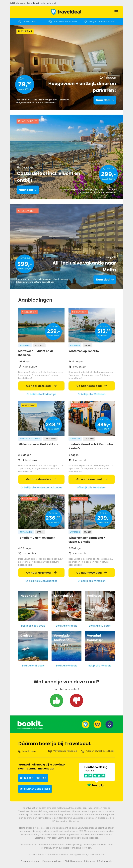
Task: Click 'Afmelden' footer link
Action: pos(91,861)
